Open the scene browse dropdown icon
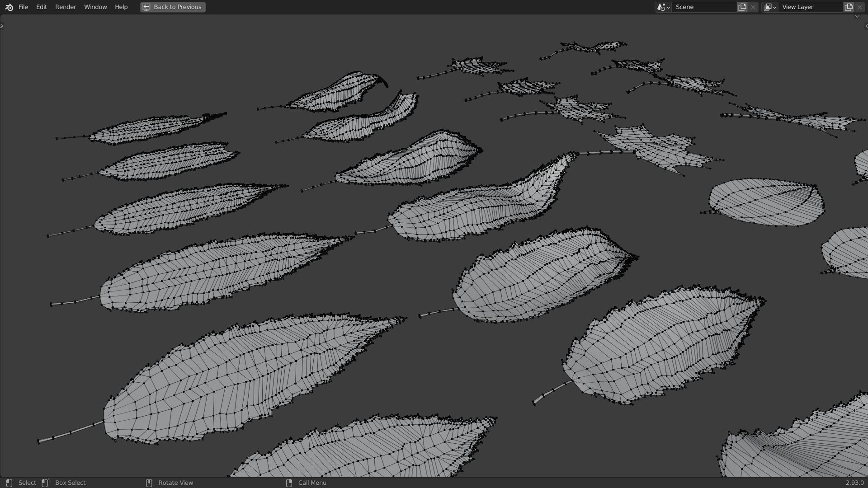 click(x=663, y=7)
